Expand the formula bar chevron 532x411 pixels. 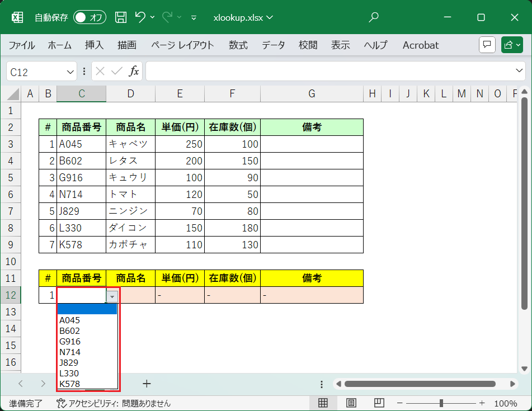pos(519,71)
